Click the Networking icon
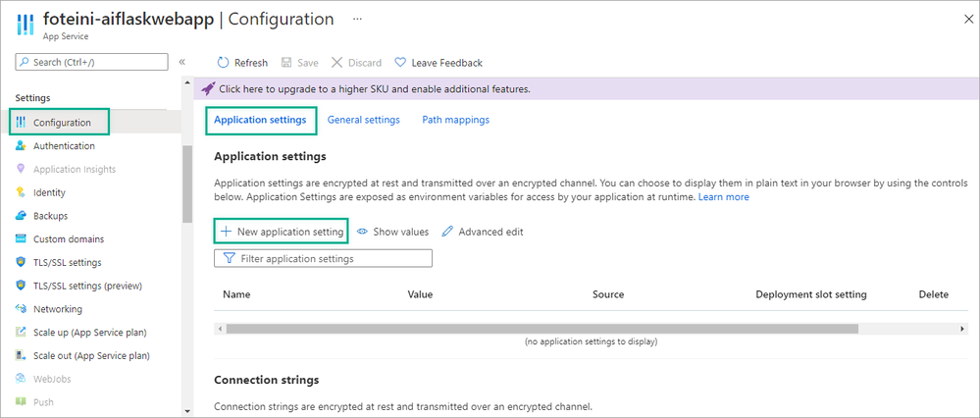The width and height of the screenshot is (980, 418). 21,309
